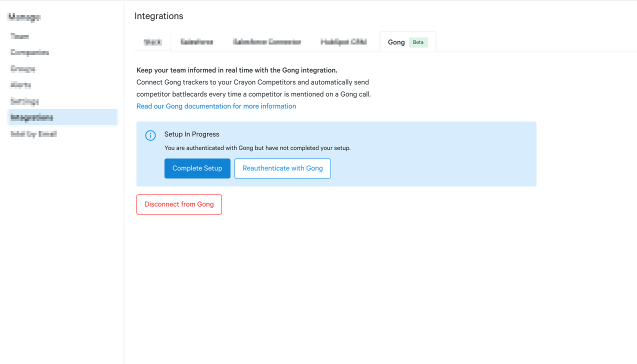Switch to the Salesforce tab

(x=196, y=42)
